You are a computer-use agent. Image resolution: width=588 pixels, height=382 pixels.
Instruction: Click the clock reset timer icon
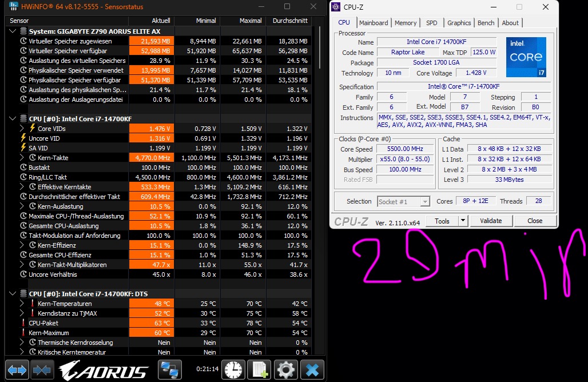tap(233, 370)
